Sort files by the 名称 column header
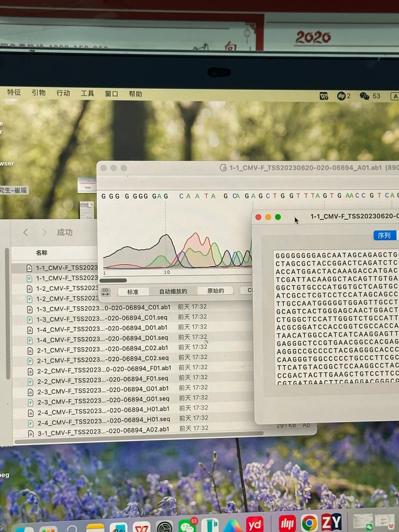The width and height of the screenshot is (399, 532). pos(42,253)
